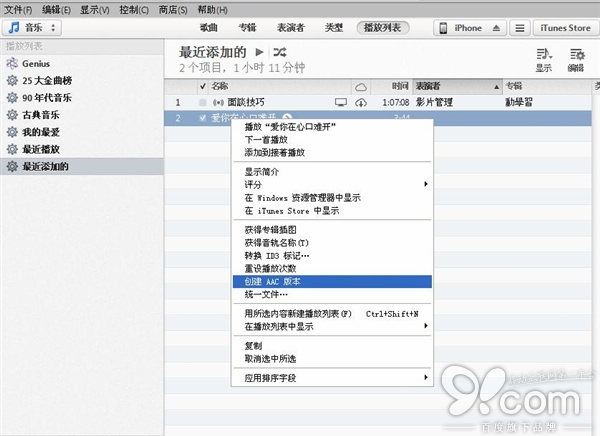Open the 帮助(H) menu
This screenshot has height=436, width=600.
[x=212, y=10]
